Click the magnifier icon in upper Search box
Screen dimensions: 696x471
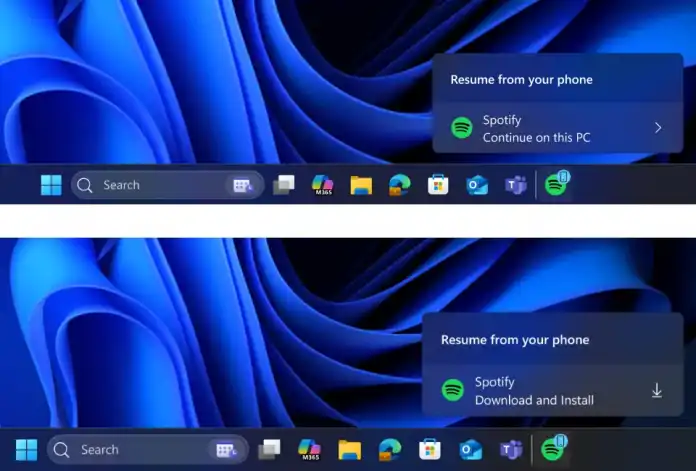point(84,185)
